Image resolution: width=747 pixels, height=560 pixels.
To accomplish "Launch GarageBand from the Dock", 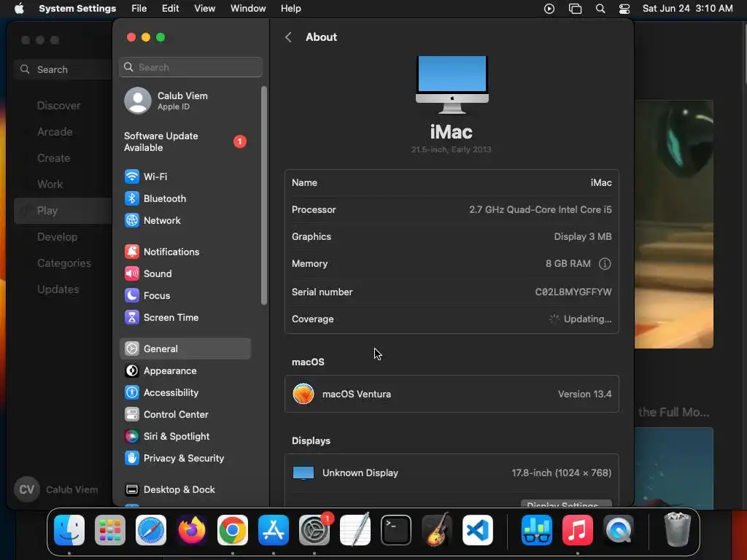I will (x=437, y=530).
